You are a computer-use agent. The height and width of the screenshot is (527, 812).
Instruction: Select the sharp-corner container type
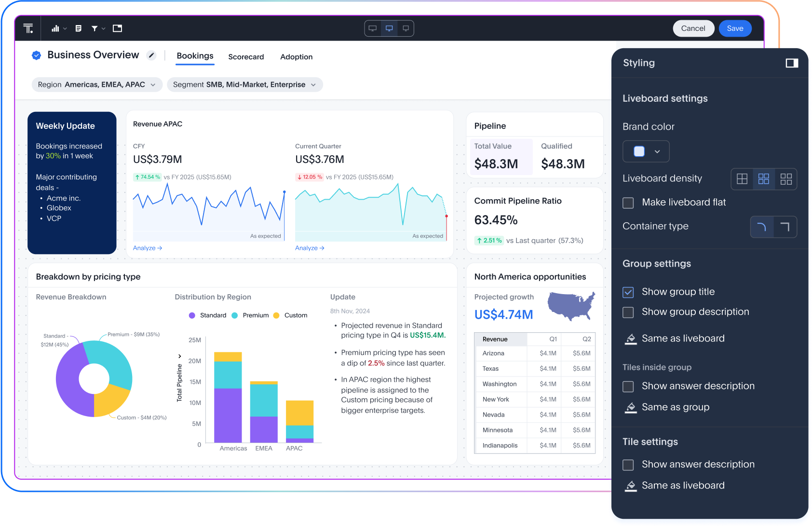(785, 227)
